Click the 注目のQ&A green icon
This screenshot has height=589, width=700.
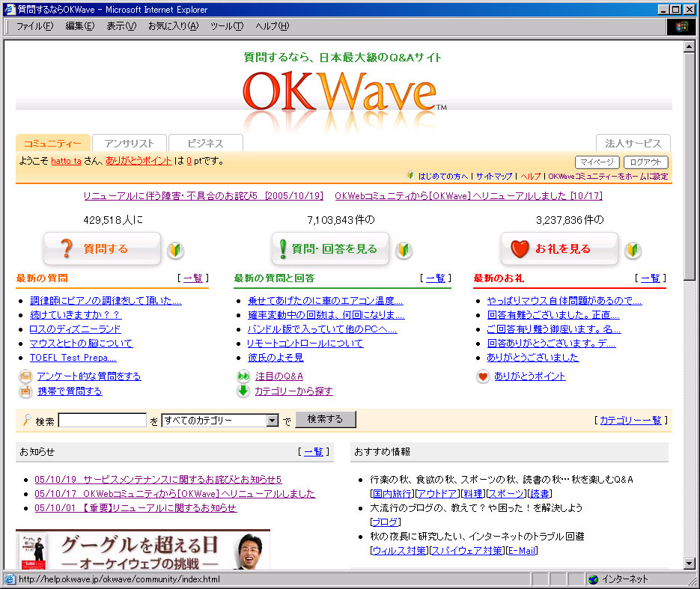click(243, 376)
